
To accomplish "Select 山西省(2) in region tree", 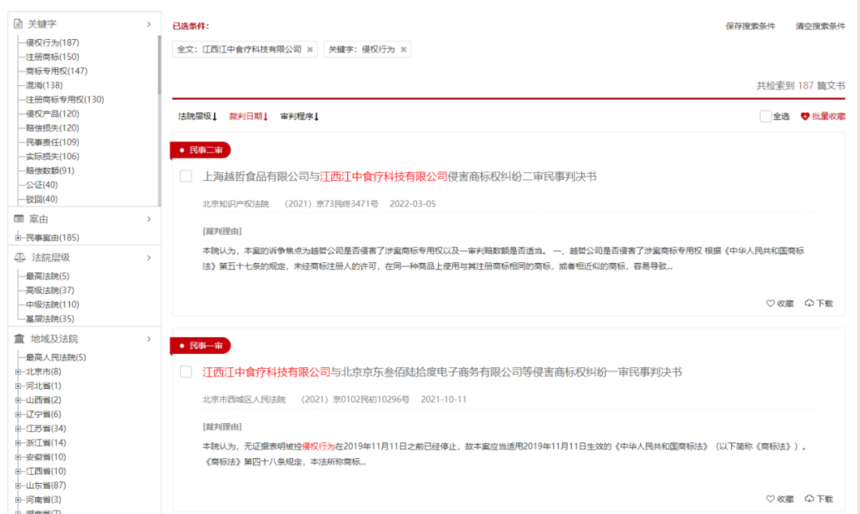I will (44, 400).
